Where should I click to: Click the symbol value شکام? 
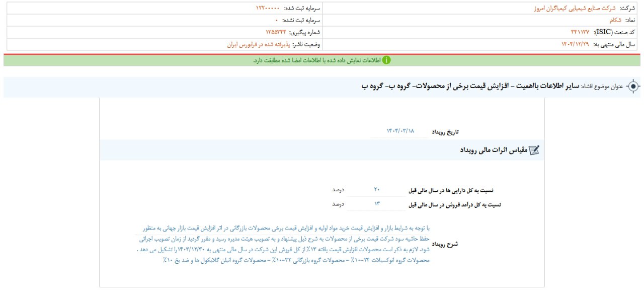click(x=615, y=21)
